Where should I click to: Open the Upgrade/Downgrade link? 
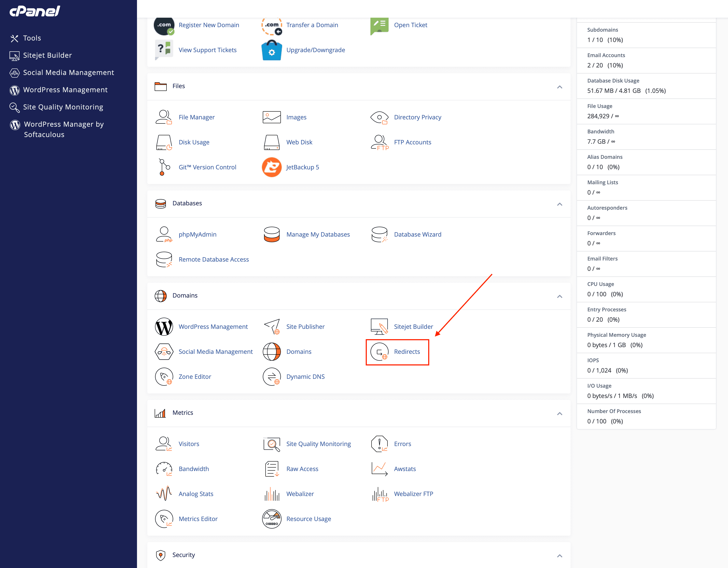point(315,50)
